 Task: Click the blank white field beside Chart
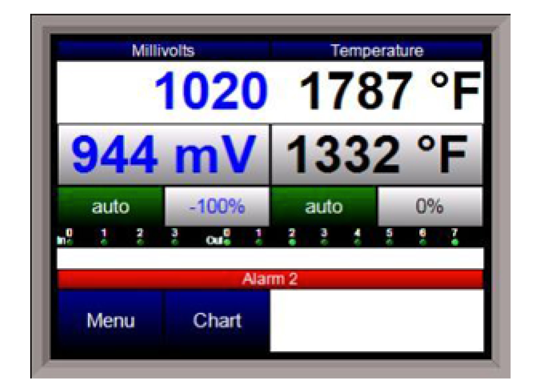(x=377, y=321)
